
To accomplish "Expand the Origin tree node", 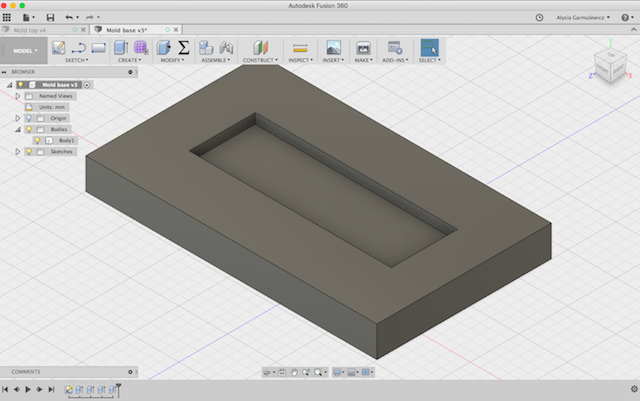I will [18, 118].
